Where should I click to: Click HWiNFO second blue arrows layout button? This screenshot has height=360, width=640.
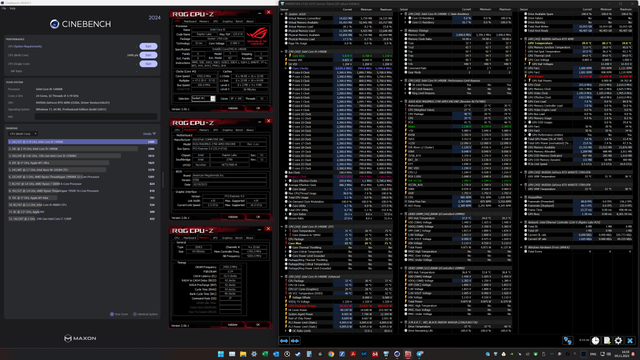pyautogui.click(x=295, y=340)
